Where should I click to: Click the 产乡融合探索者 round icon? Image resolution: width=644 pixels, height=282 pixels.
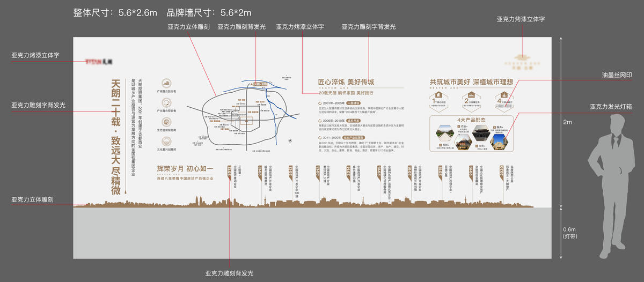click(x=167, y=103)
